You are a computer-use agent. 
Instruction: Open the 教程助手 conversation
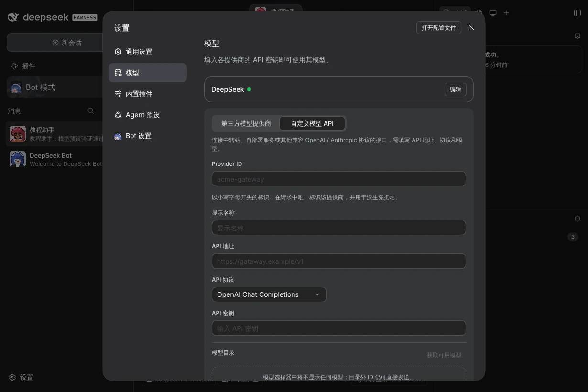pyautogui.click(x=54, y=134)
